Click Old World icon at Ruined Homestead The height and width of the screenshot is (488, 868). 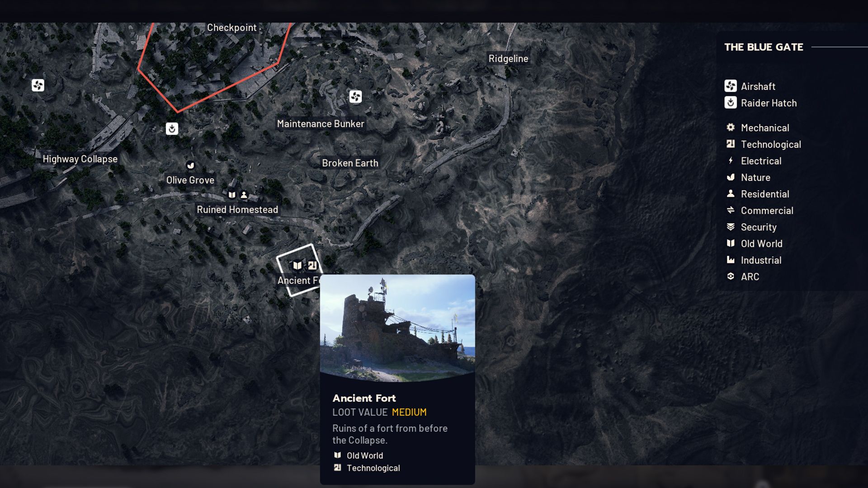[232, 195]
